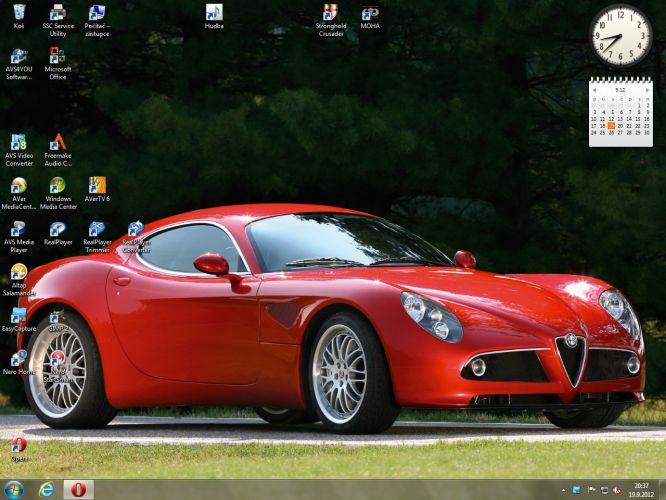The height and width of the screenshot is (500, 666).
Task: Open AVS4YOU Software shortcut
Action: [x=19, y=64]
